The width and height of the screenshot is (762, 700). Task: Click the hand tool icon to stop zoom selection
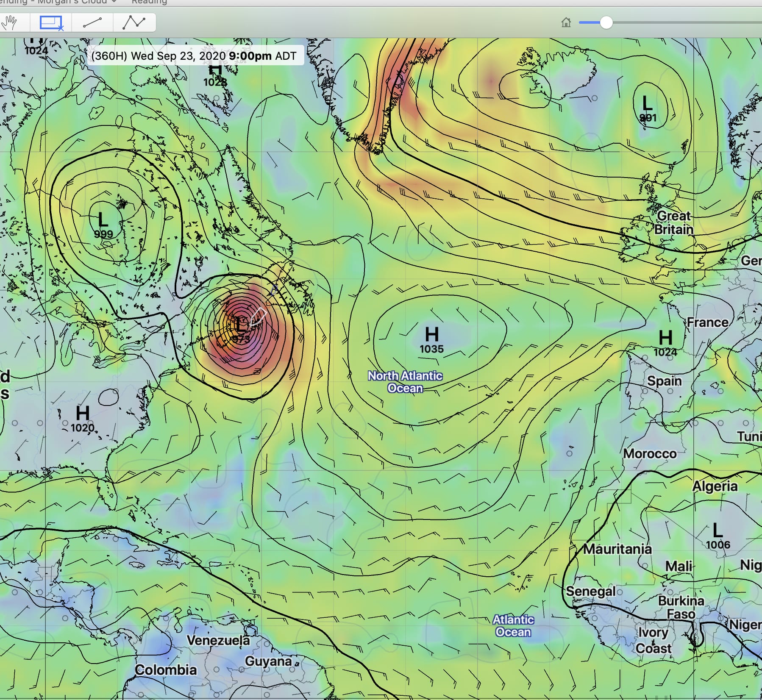(11, 22)
